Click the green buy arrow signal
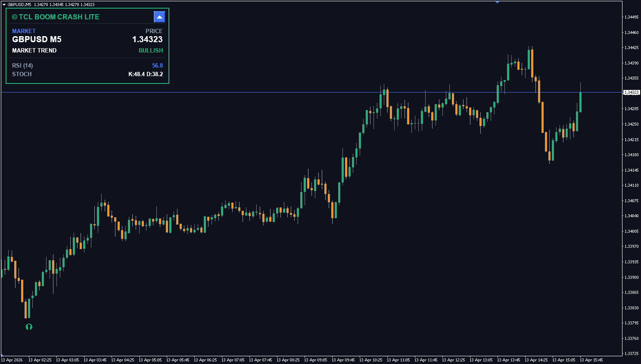The height and width of the screenshot is (364, 641). pyautogui.click(x=29, y=327)
